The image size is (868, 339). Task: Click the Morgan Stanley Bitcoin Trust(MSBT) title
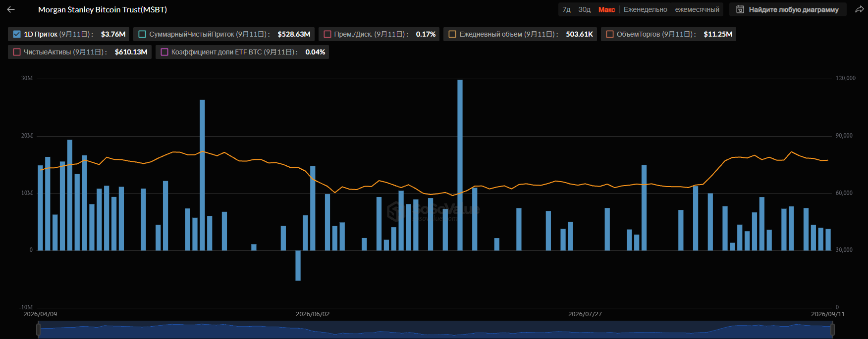(x=103, y=9)
